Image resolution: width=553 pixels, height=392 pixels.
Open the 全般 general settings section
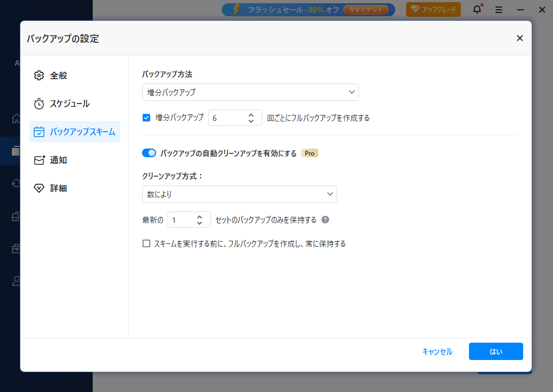pyautogui.click(x=75, y=75)
